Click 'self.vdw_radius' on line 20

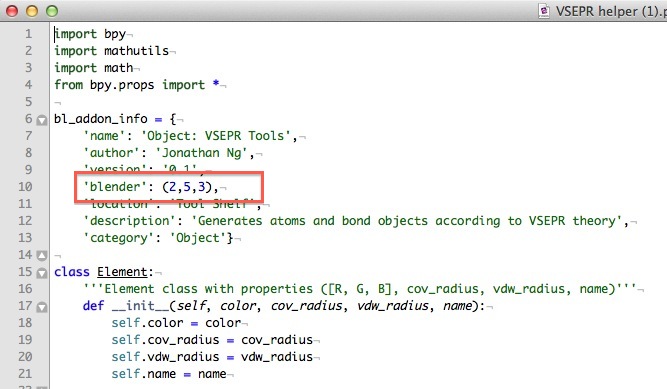(x=165, y=357)
